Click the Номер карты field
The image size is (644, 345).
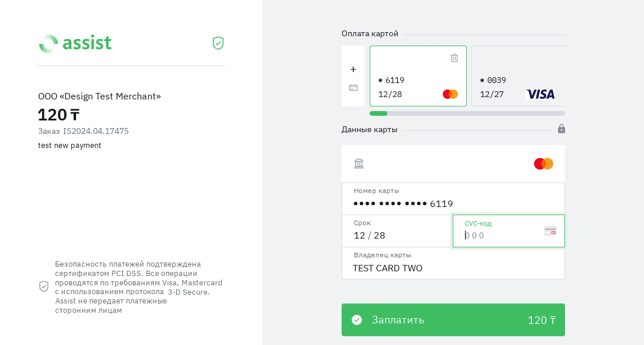(453, 203)
